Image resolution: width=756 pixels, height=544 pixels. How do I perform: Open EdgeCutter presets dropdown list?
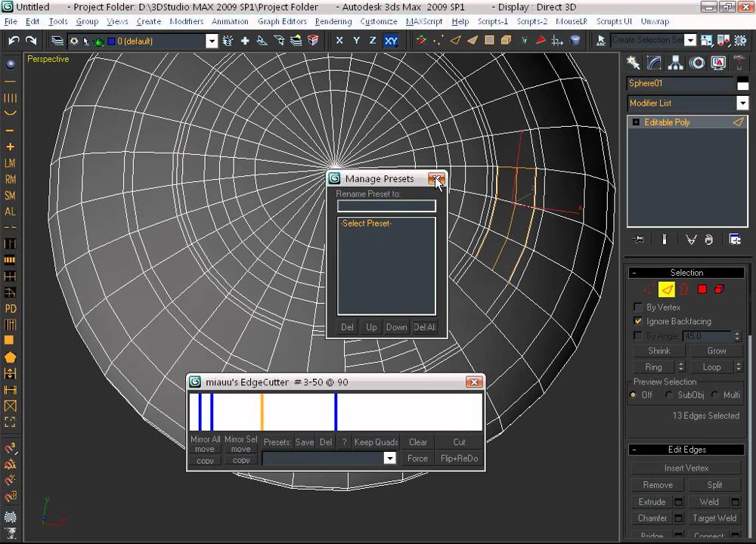(x=389, y=459)
